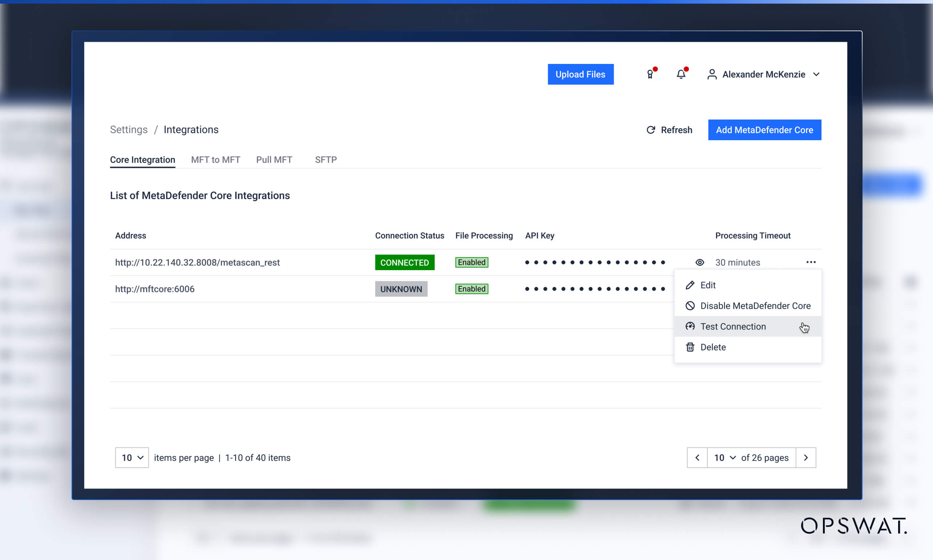Click the notifications bell icon
Screen dimensions: 933x560
click(x=682, y=74)
